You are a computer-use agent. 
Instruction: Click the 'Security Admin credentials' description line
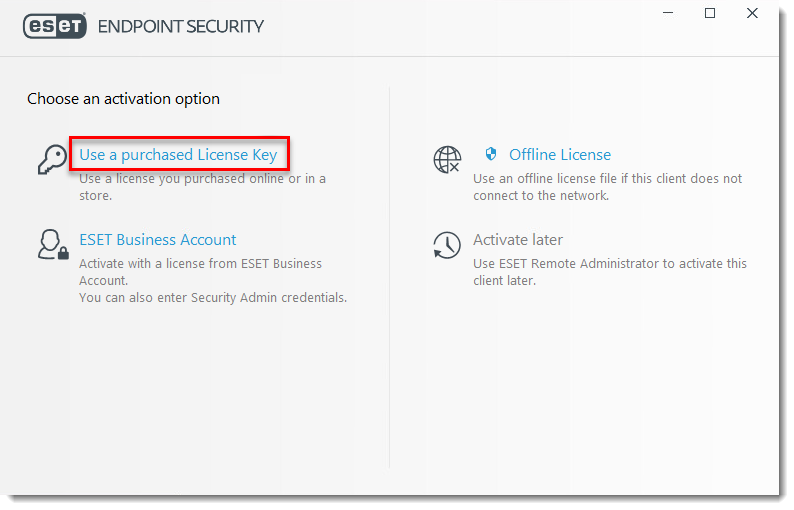coord(213,298)
